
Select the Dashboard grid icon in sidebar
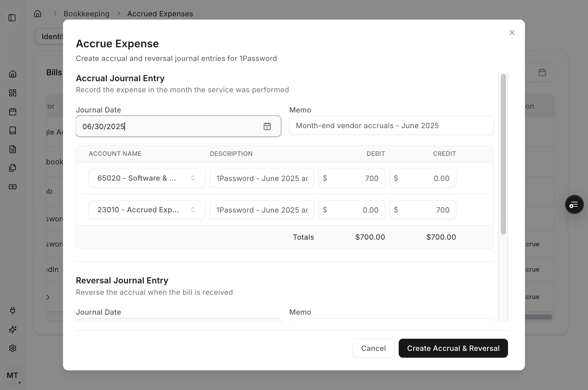click(13, 93)
